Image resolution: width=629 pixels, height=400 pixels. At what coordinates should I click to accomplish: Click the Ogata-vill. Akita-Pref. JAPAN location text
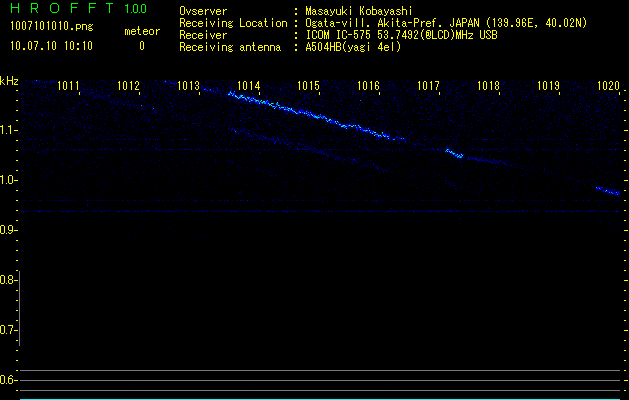446,23
